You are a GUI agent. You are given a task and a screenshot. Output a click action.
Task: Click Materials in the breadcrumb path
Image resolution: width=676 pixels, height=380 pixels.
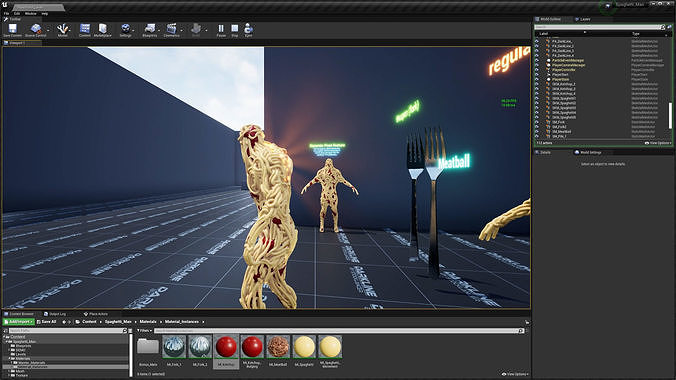pos(148,322)
